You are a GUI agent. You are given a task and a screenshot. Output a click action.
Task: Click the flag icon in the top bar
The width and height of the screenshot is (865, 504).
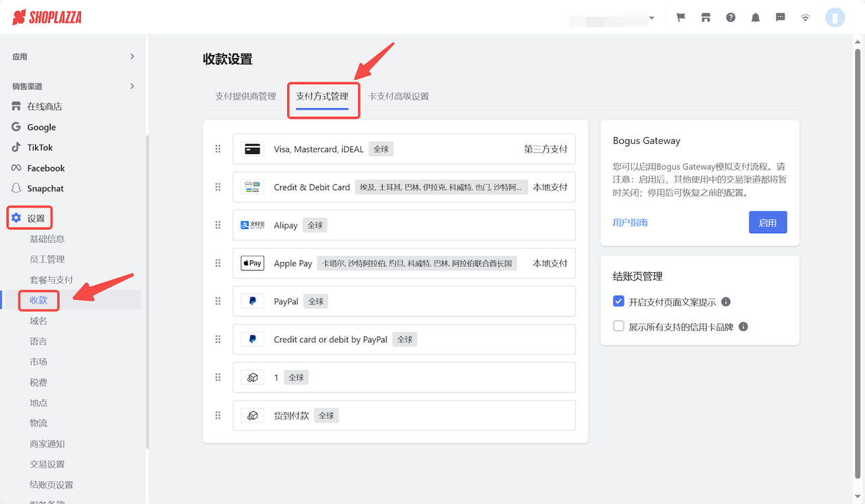tap(681, 17)
